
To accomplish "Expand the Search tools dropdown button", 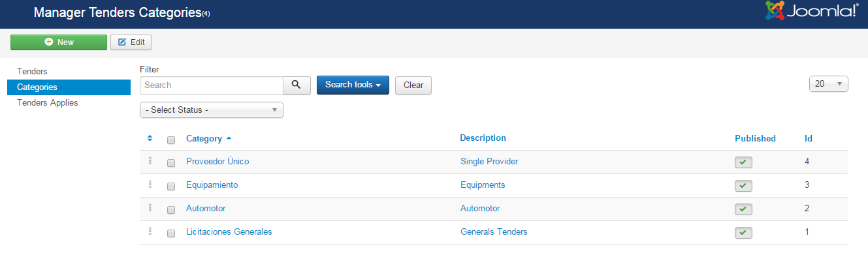I will [353, 85].
